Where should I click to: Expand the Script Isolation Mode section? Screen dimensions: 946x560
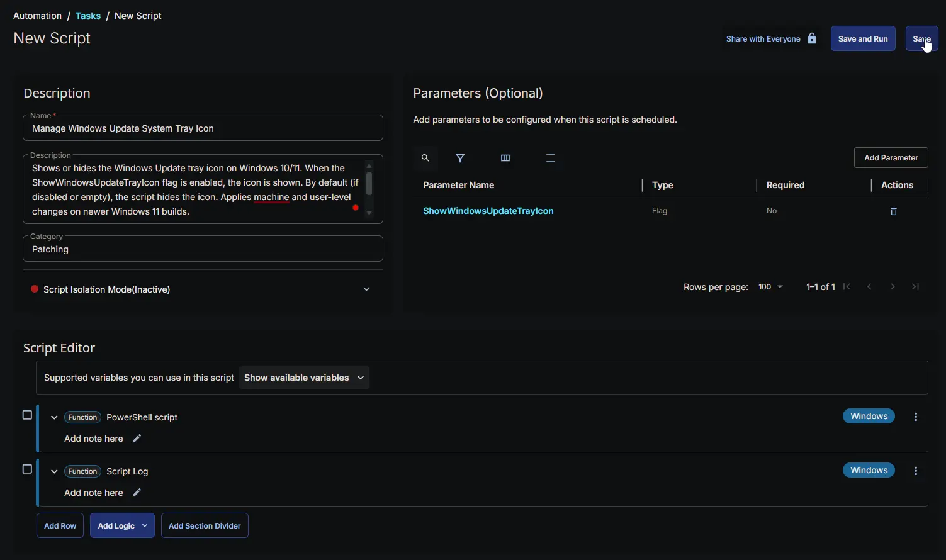[x=203, y=289]
